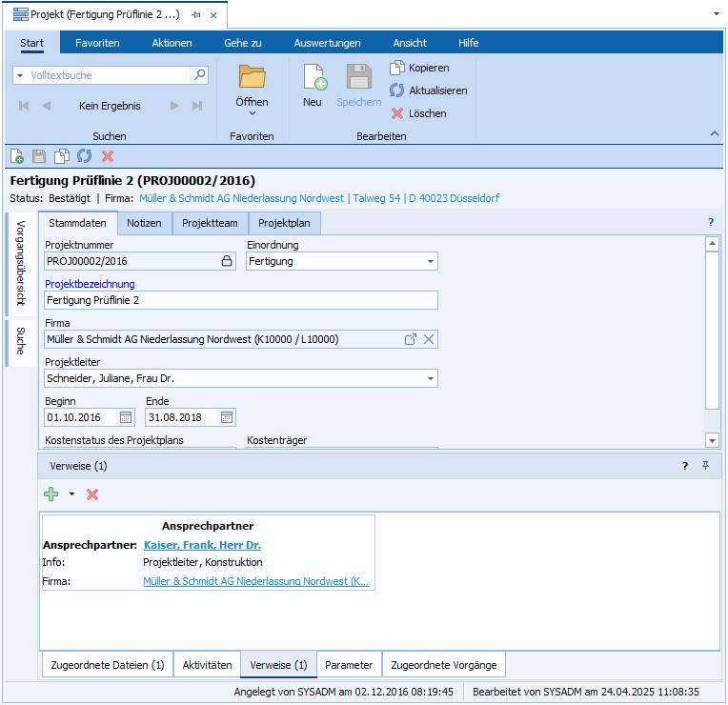Screen dimensions: 728x705
Task: Click the Kopieren icon in ribbon
Action: [x=397, y=68]
